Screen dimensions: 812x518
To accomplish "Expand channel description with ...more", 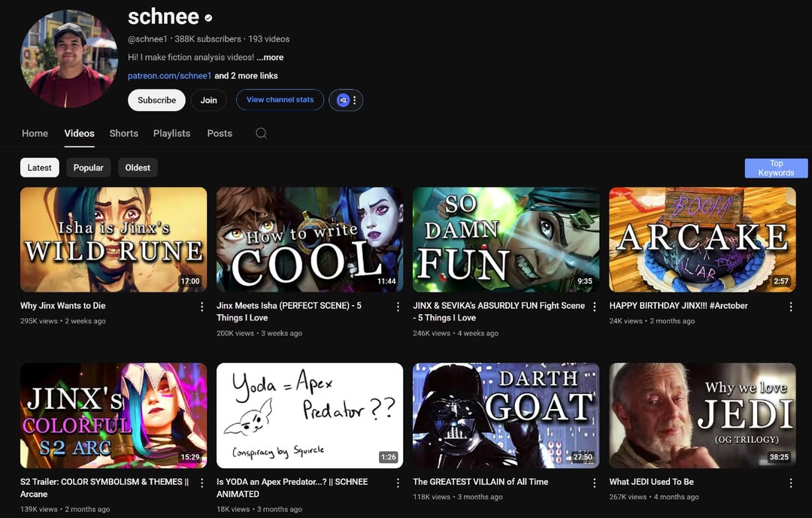I will pyautogui.click(x=270, y=57).
